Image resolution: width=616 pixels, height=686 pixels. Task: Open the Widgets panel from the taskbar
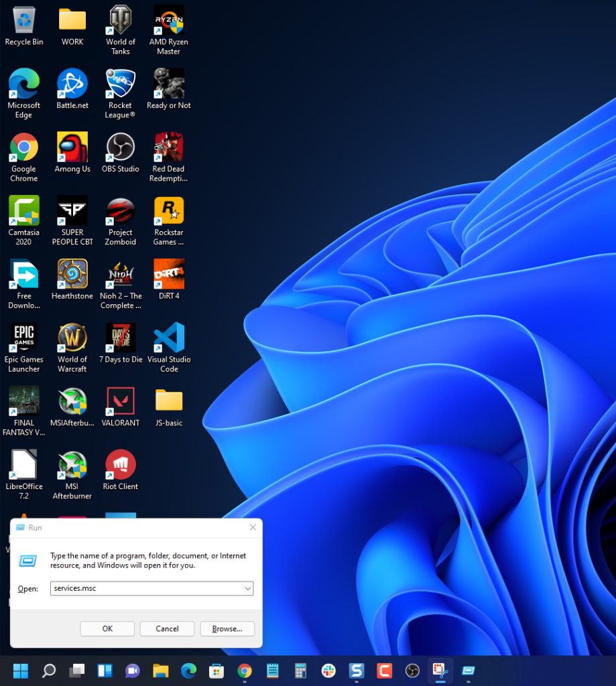105,671
